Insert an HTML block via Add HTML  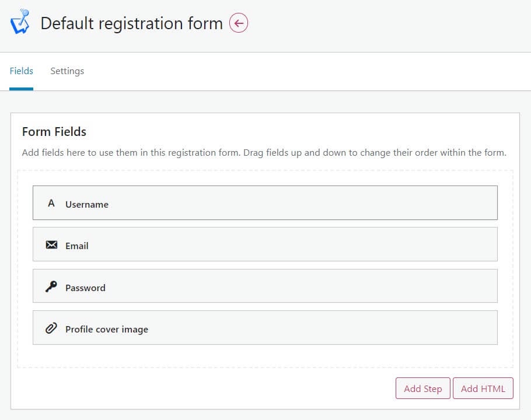click(x=483, y=388)
